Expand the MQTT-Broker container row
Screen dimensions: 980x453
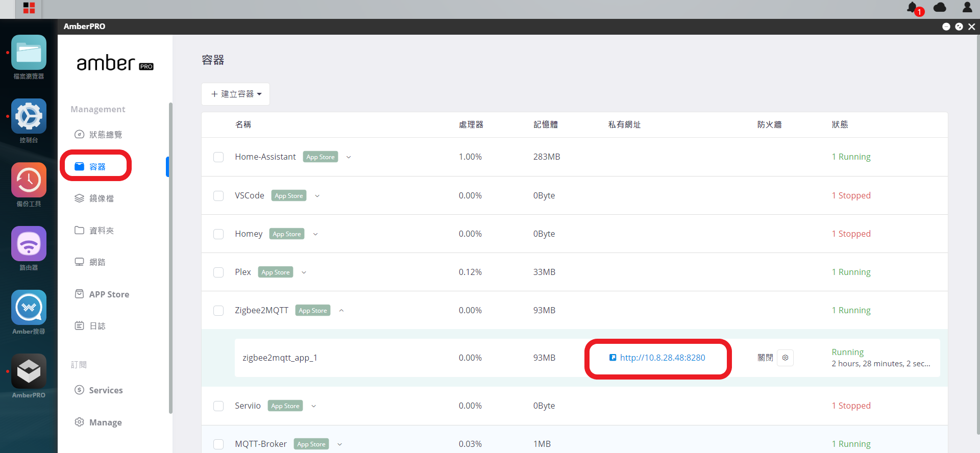click(x=339, y=444)
